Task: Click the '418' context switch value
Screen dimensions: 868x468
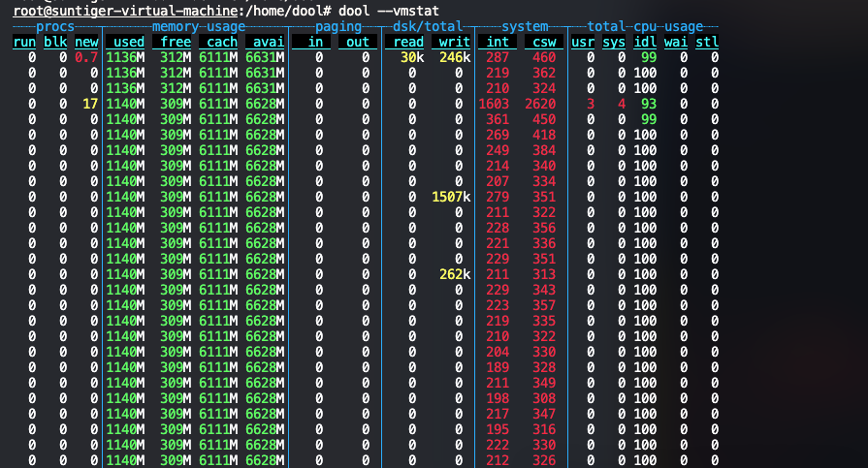Action: click(x=544, y=135)
